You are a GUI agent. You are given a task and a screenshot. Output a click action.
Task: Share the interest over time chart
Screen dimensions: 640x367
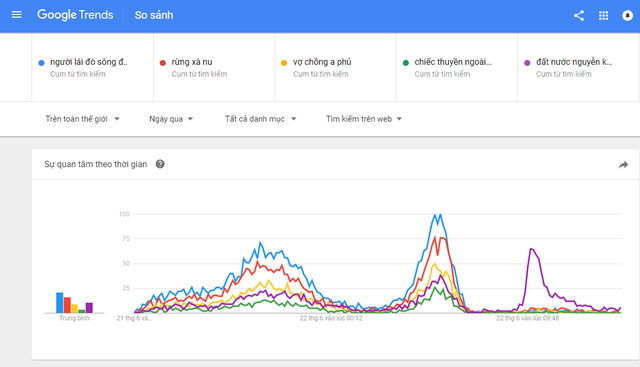tap(623, 165)
